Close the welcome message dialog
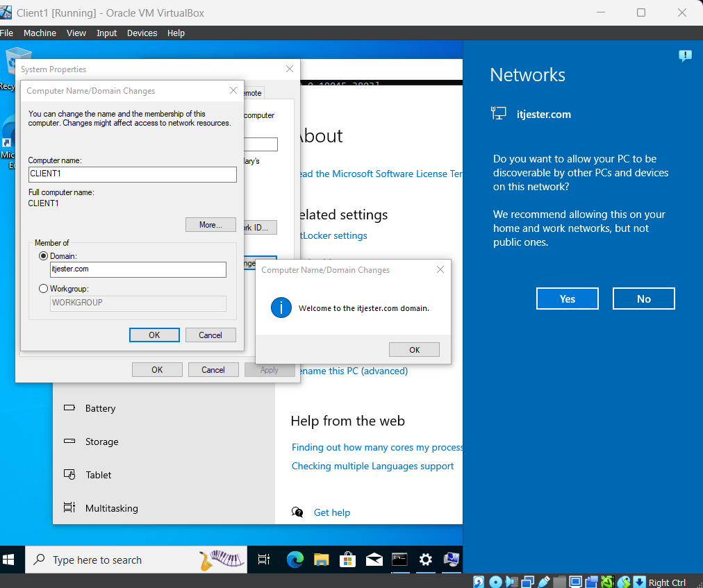Image resolution: width=703 pixels, height=588 pixels. [x=440, y=269]
